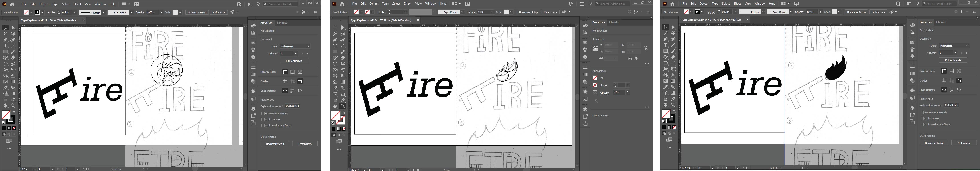Click control bar Document Setup in middle window
Viewport: 980px width, 171px height.
click(528, 12)
